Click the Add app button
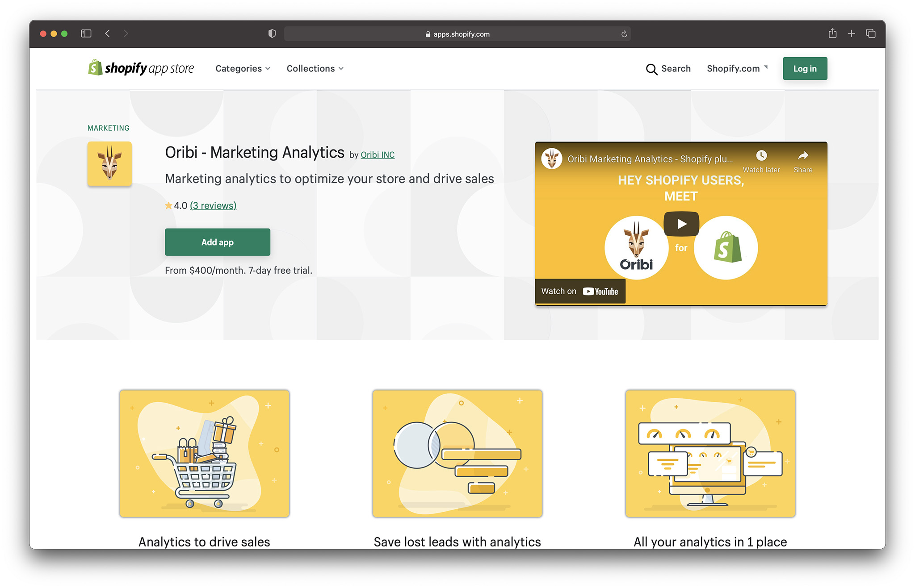This screenshot has height=588, width=915. [x=218, y=242]
